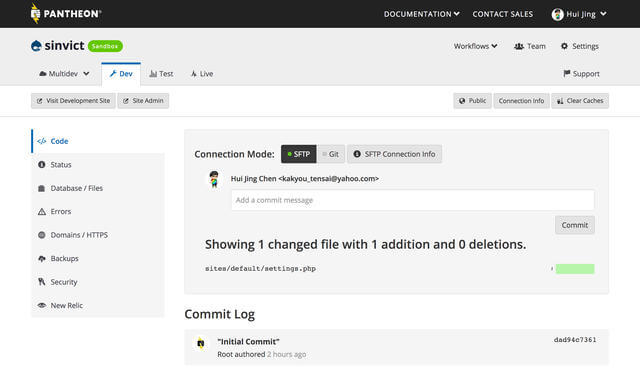Click the Support flag icon
Screen dimensions: 640x371
click(x=567, y=73)
